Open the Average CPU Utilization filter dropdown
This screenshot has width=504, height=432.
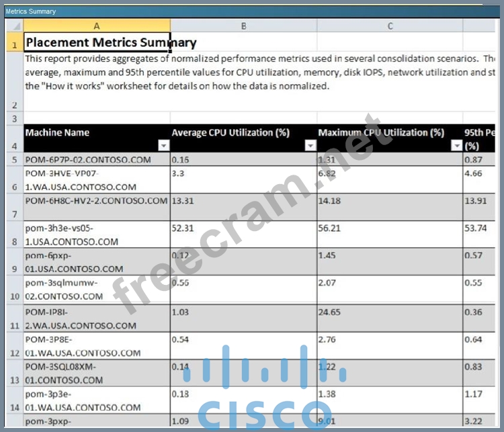pos(310,146)
